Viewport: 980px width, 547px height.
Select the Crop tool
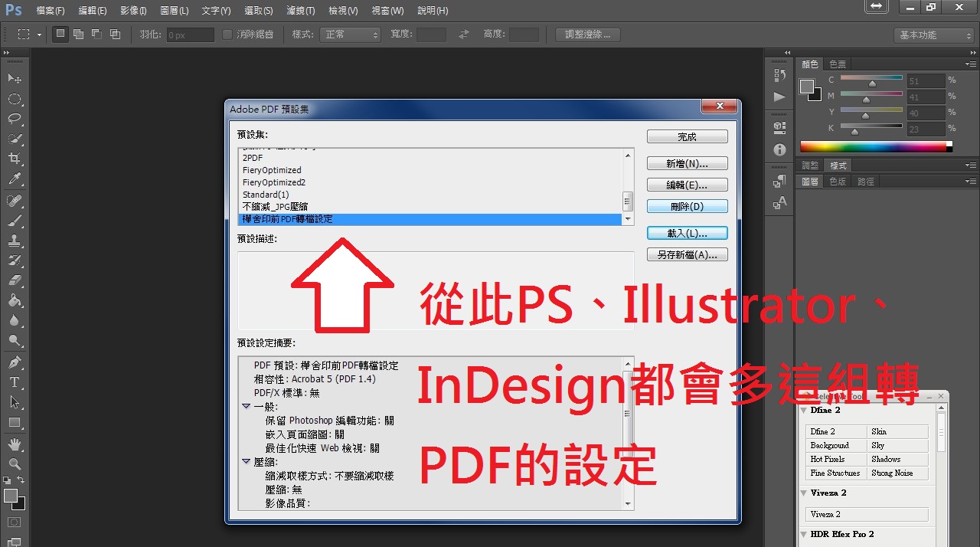pos(15,159)
